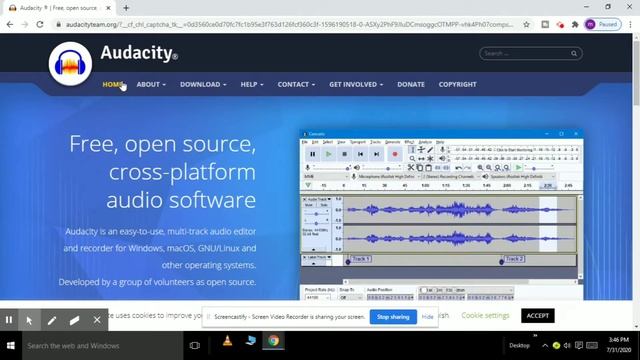The width and height of the screenshot is (640, 360).
Task: Open the DONATE page
Action: pos(411,84)
